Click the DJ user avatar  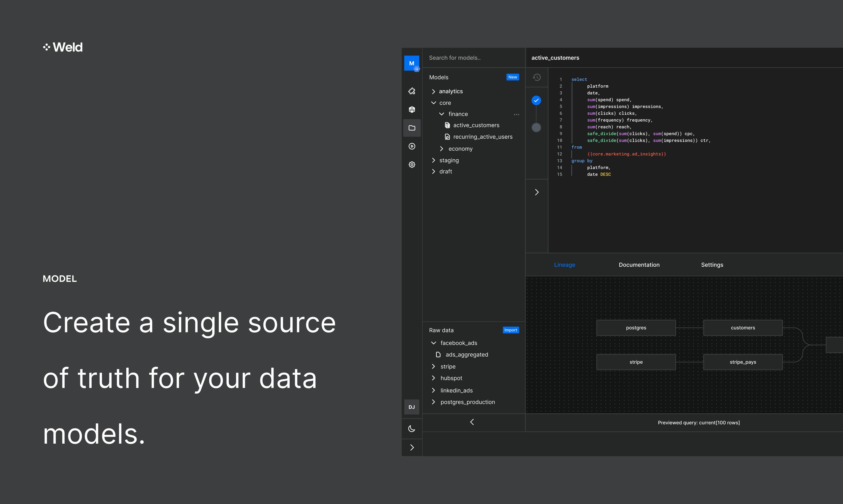tap(412, 407)
